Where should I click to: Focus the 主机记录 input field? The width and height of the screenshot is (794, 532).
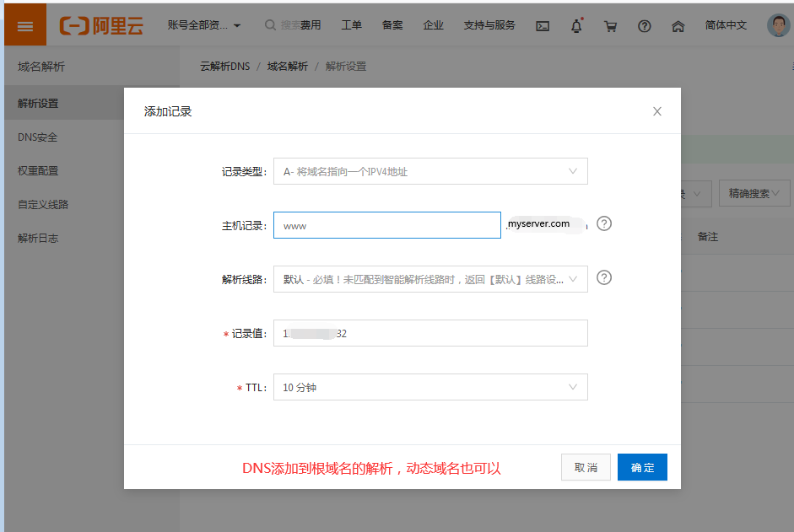coord(386,225)
